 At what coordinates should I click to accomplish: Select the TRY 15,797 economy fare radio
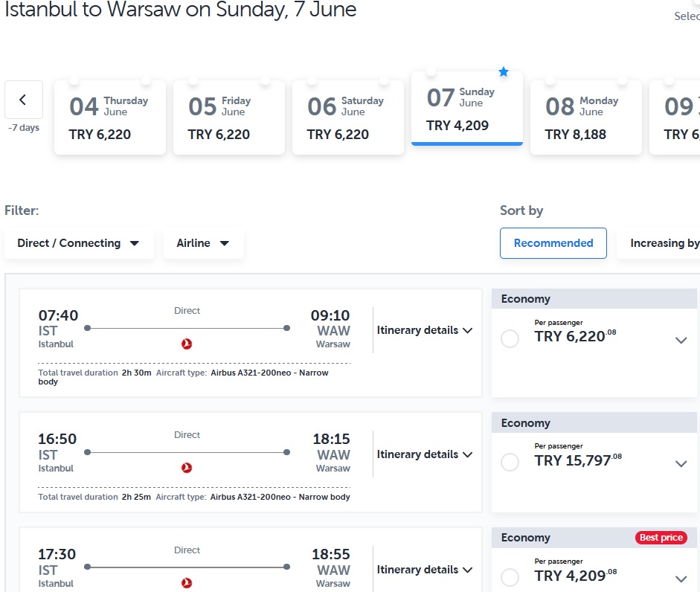(510, 462)
